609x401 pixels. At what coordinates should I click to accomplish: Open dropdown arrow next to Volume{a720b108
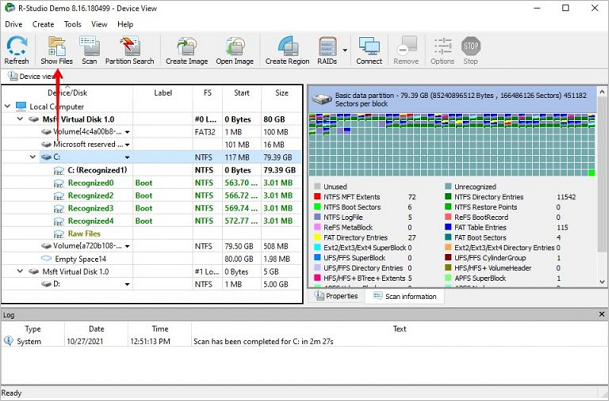coord(127,246)
